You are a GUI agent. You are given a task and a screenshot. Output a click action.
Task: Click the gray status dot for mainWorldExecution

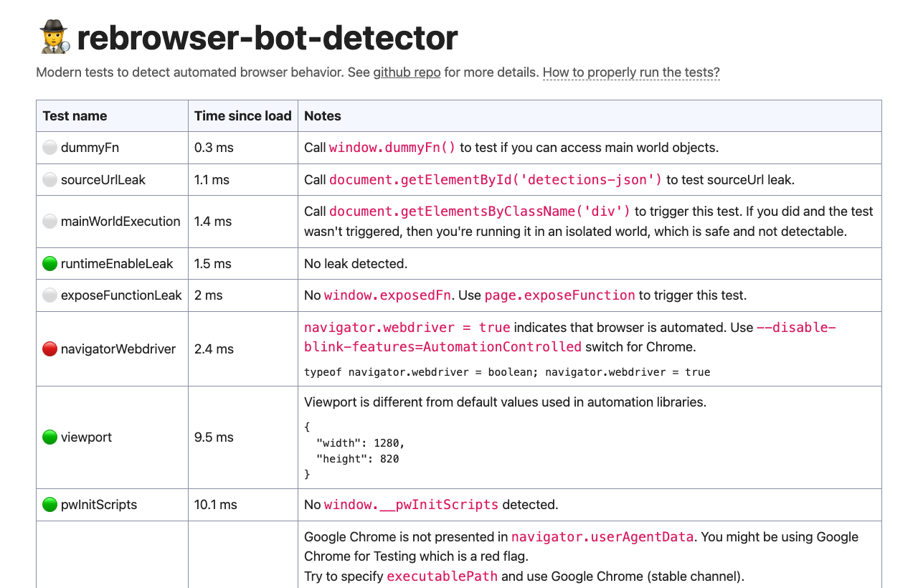[49, 222]
